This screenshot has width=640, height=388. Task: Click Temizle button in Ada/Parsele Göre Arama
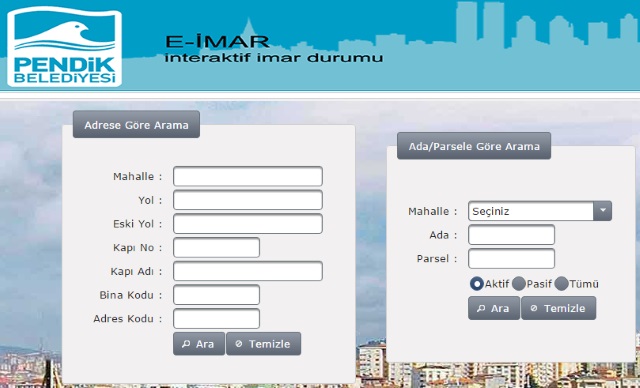click(558, 308)
